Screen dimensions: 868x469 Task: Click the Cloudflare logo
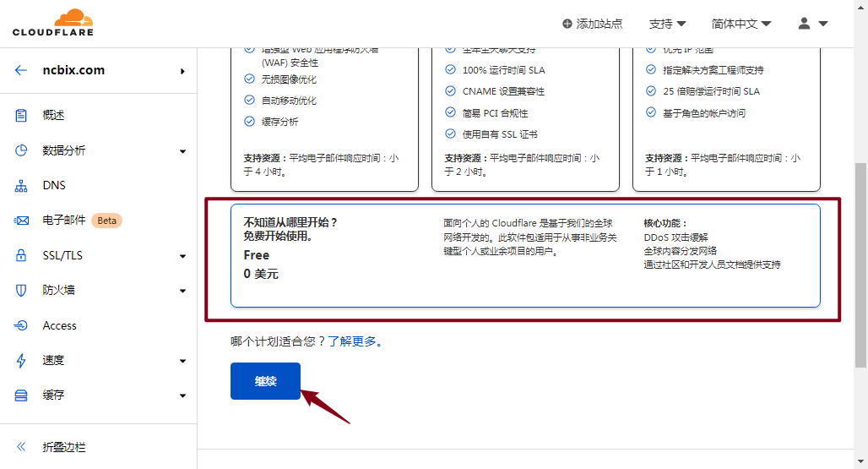[53, 23]
